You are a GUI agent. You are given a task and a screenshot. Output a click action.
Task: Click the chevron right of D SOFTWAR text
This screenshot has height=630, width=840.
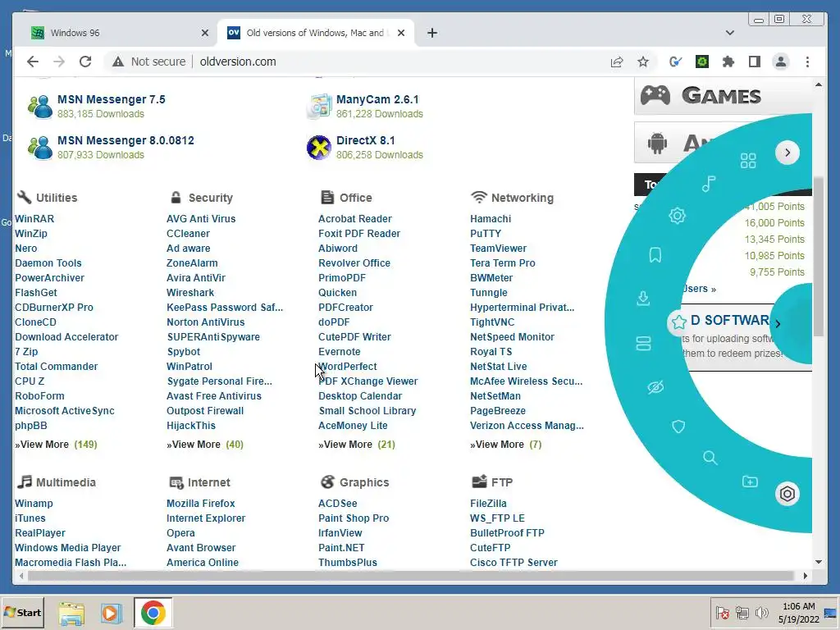click(778, 323)
